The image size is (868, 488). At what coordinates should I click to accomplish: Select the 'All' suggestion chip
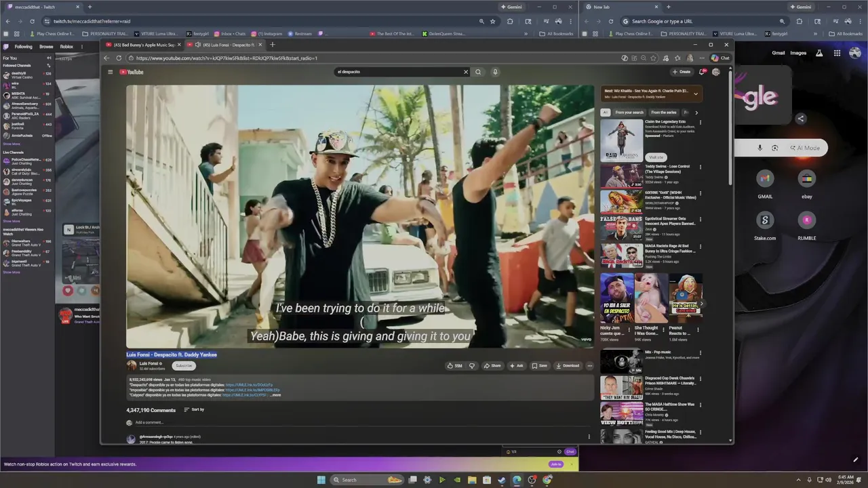606,113
